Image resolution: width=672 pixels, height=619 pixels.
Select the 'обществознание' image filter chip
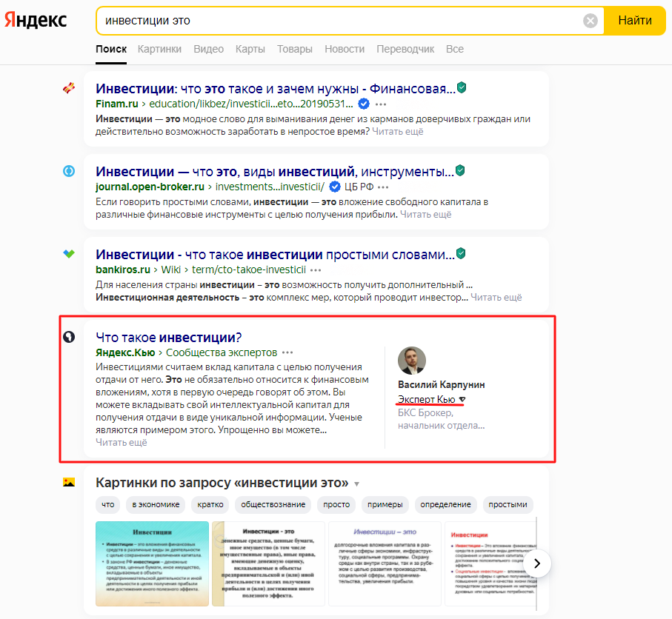273,505
